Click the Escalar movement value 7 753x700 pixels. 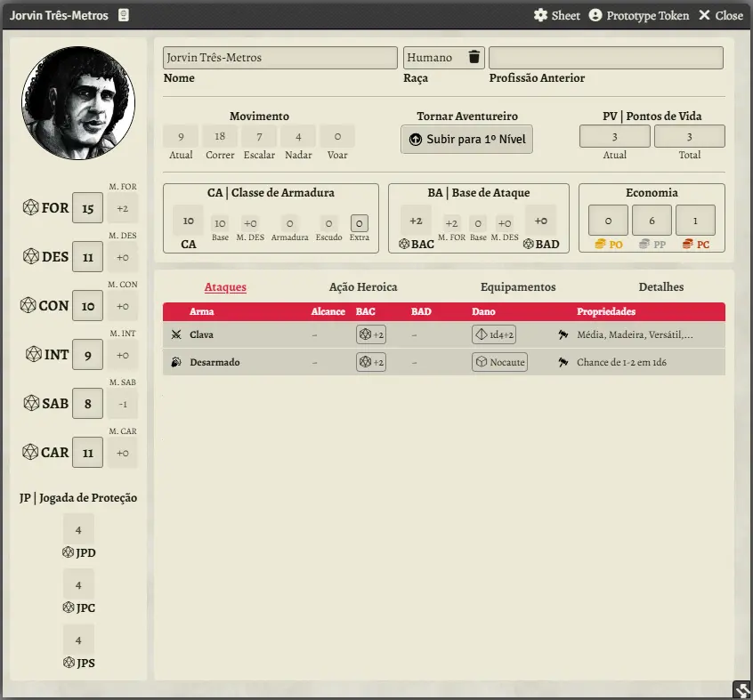259,136
